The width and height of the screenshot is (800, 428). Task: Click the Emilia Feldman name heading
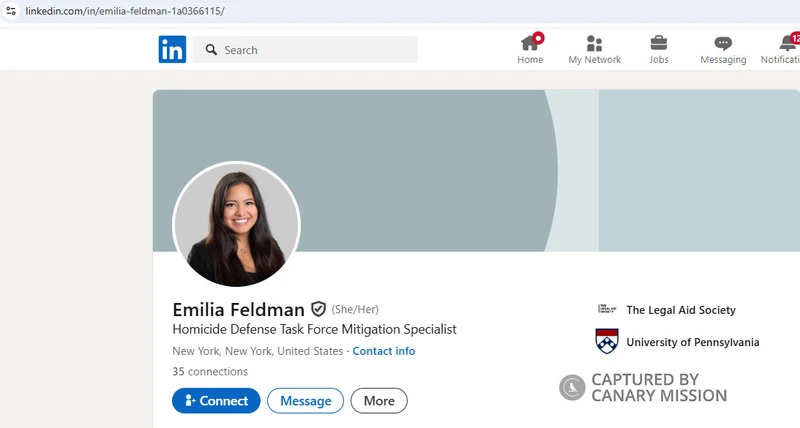click(238, 310)
